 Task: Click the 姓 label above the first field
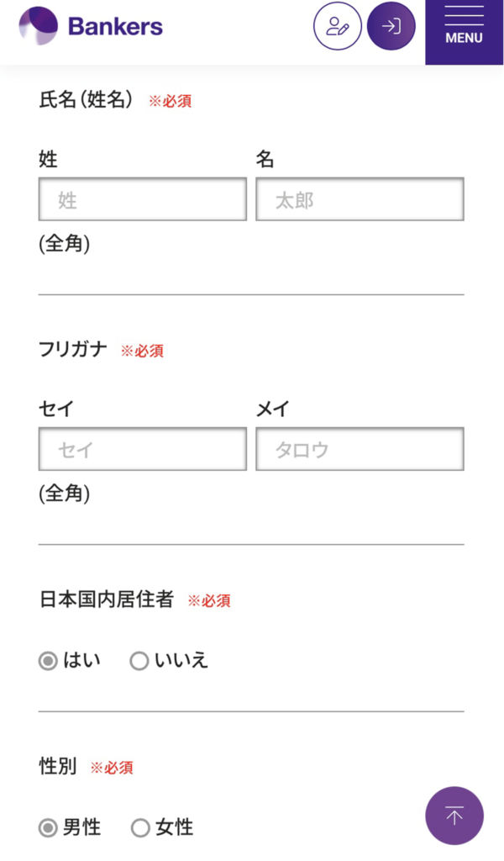(49, 159)
